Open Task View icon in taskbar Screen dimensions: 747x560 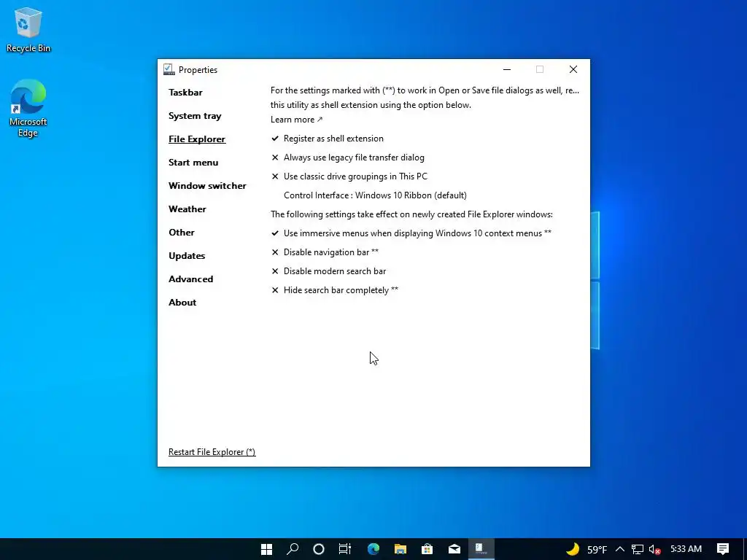pyautogui.click(x=345, y=549)
